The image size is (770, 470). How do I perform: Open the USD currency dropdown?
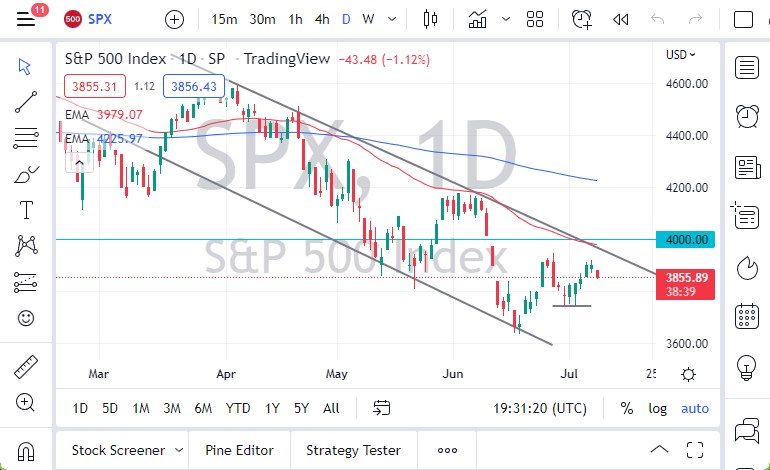[x=680, y=55]
